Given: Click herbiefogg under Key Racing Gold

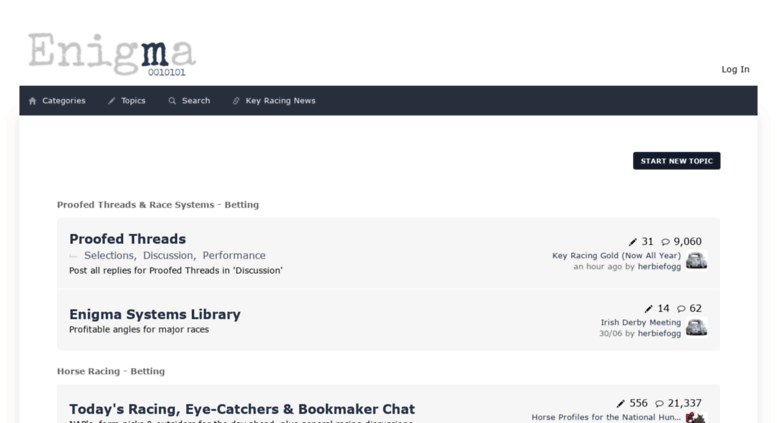Looking at the screenshot, I should click(x=659, y=266).
